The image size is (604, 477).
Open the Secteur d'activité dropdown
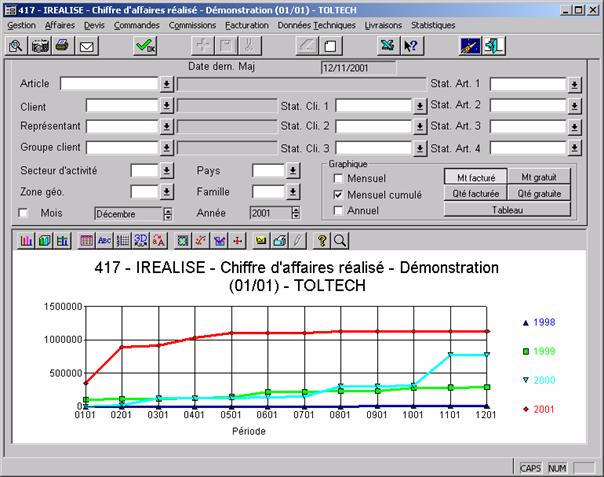[x=166, y=170]
